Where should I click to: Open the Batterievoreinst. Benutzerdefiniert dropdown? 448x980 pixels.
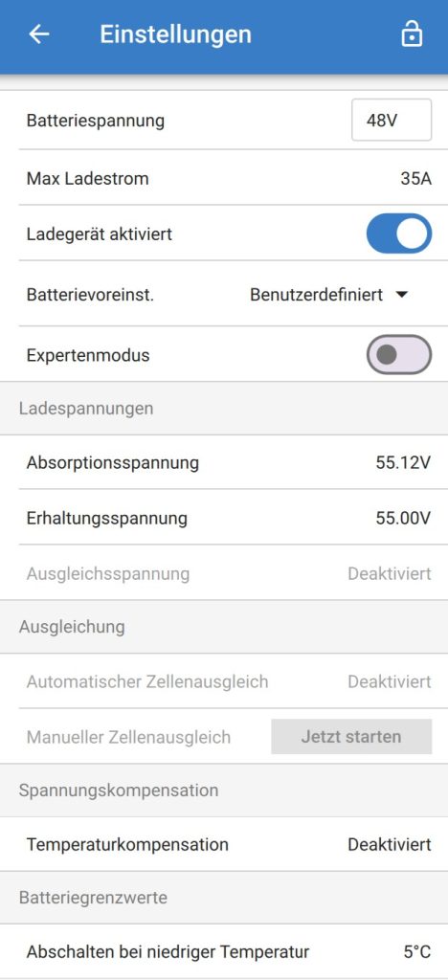point(328,295)
